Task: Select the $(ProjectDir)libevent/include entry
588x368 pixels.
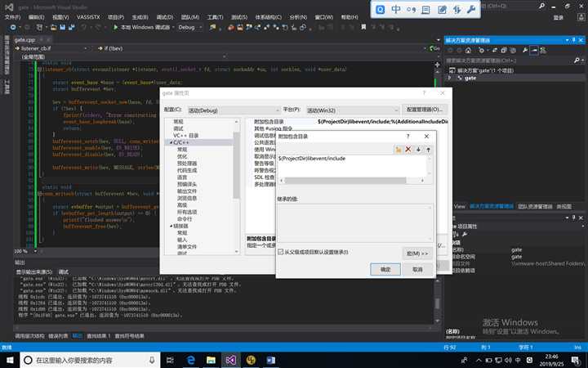Action: pos(312,159)
